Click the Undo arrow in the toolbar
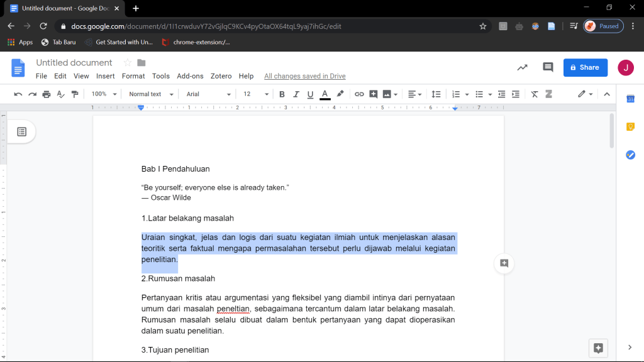Screen dimensions: 644x362 [x=18, y=94]
